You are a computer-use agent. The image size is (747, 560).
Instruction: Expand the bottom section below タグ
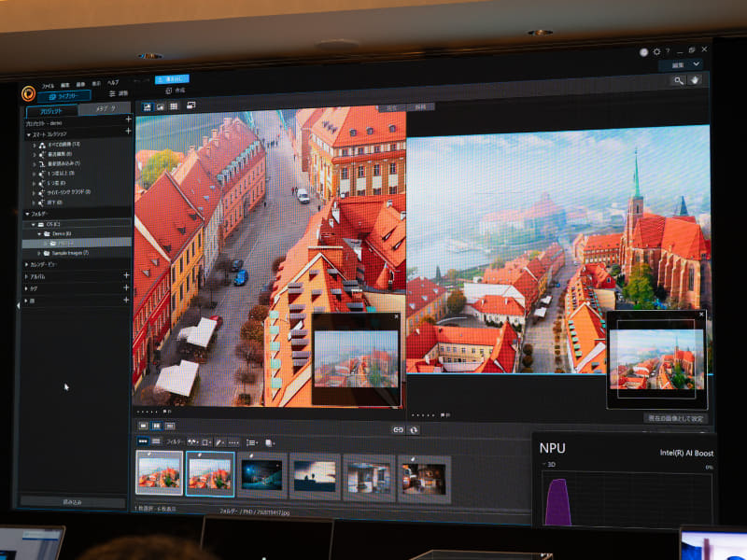click(26, 301)
